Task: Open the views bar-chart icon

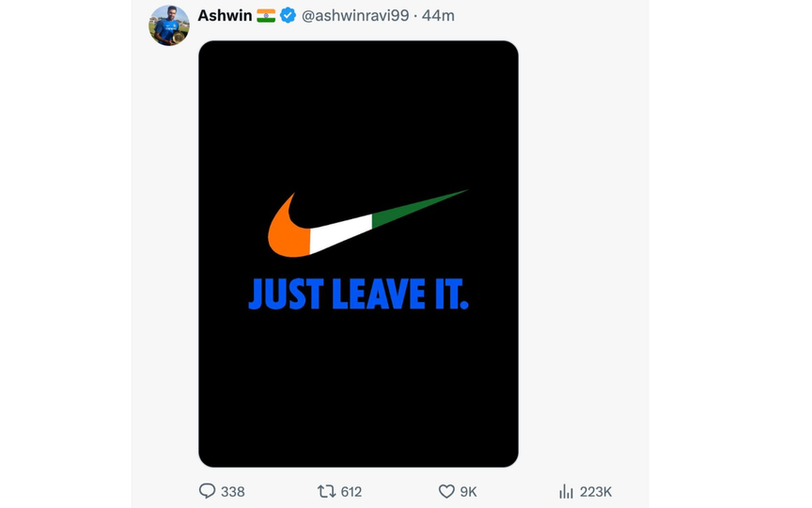Action: coord(566,491)
